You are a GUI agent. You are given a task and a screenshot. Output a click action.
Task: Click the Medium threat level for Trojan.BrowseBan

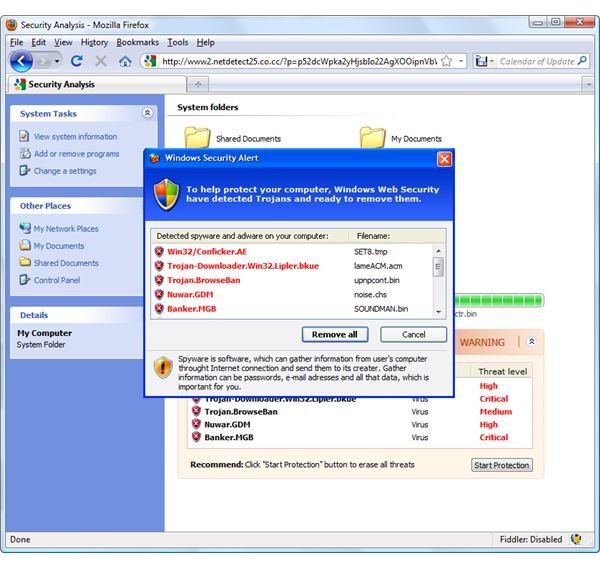click(496, 411)
